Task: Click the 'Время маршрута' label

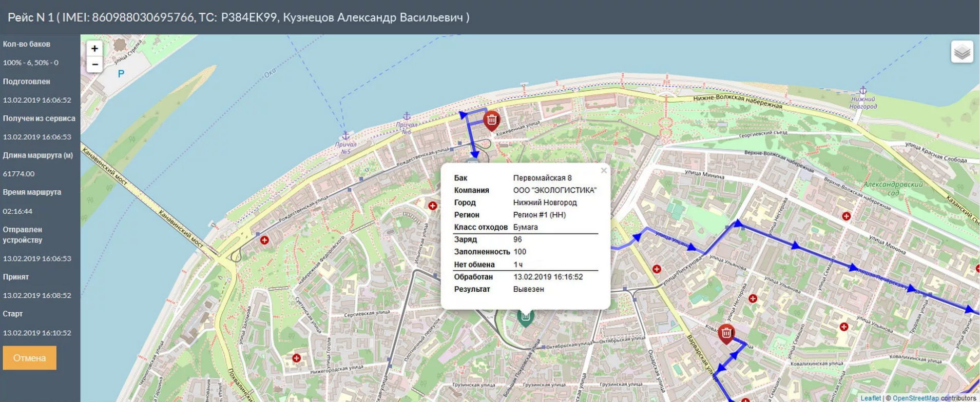Action: click(x=32, y=192)
